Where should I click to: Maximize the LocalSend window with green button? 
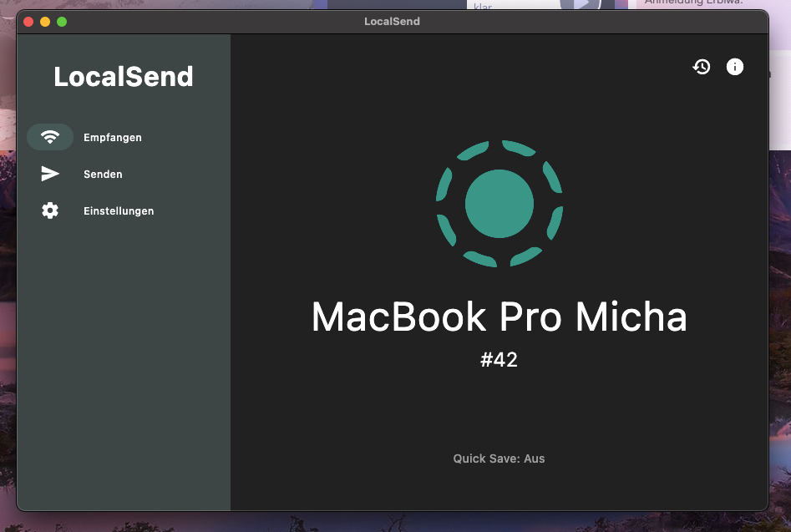point(62,22)
